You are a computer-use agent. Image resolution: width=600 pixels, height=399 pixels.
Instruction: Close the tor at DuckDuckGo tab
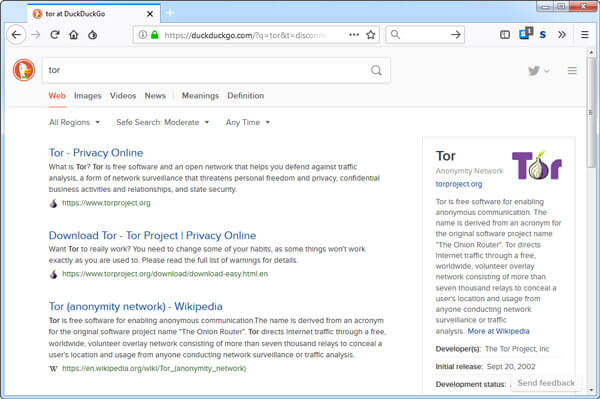tap(150, 14)
